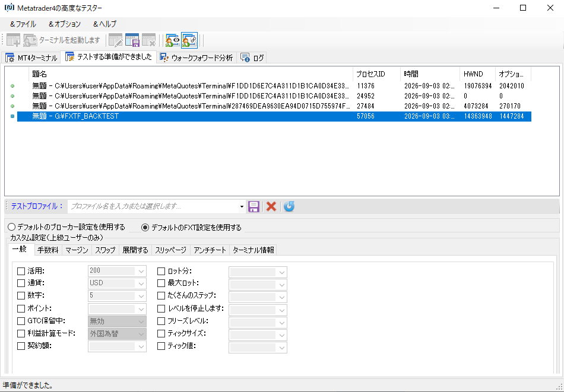This screenshot has width=564, height=392.
Task: Click ターミナルを起動します launch button
Action: point(62,40)
